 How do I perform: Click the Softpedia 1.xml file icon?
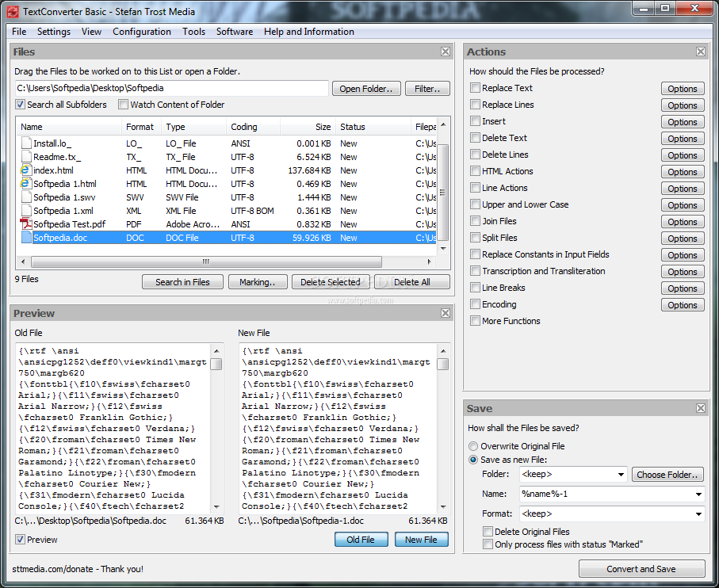tap(26, 210)
